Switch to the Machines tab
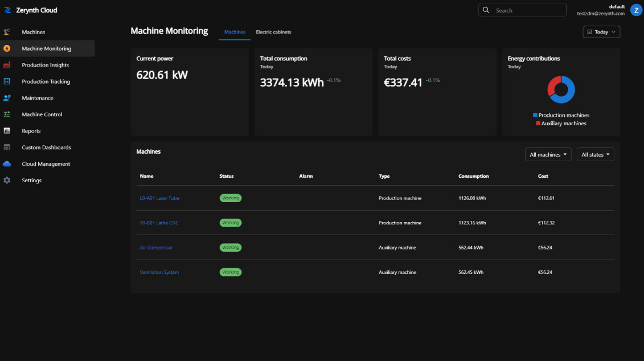Screen dimensions: 644x361 pos(235,32)
